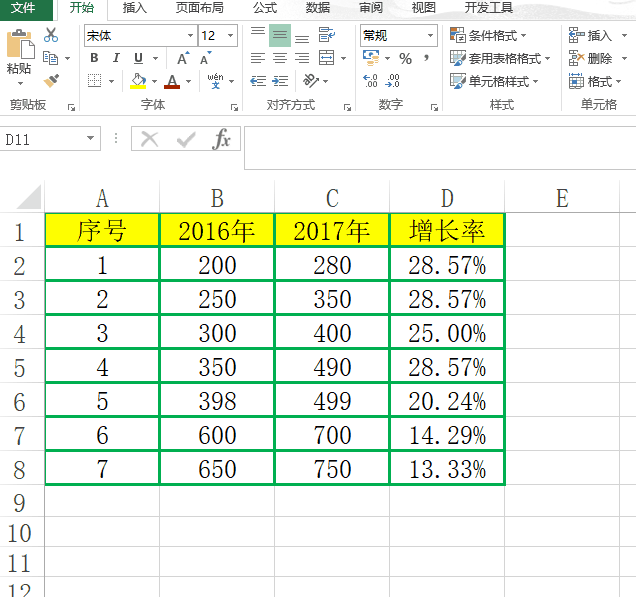Increase indent
This screenshot has height=597, width=636.
pos(280,81)
